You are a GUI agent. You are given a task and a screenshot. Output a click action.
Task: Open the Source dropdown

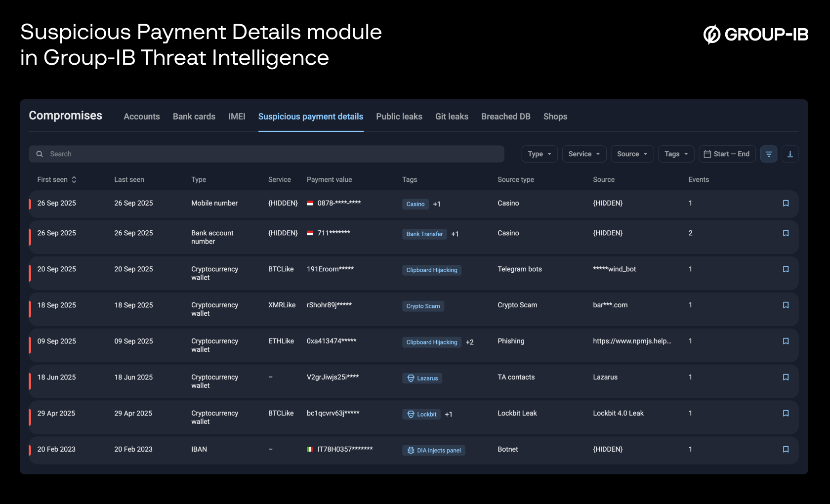tap(632, 154)
